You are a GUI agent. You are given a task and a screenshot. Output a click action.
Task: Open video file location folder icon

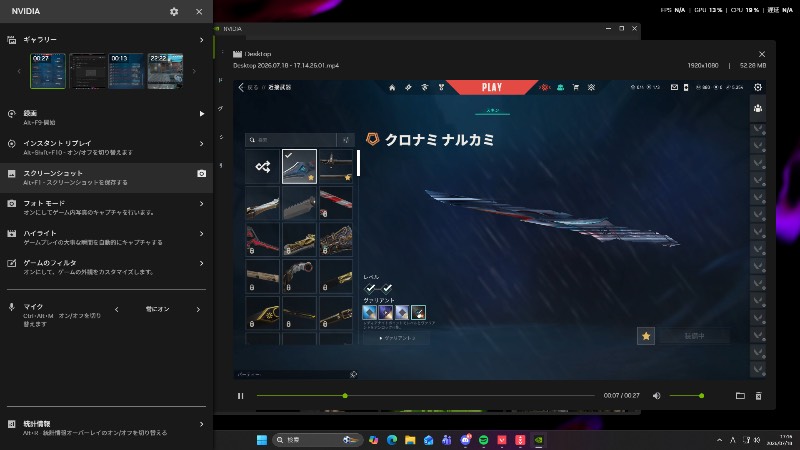[740, 396]
